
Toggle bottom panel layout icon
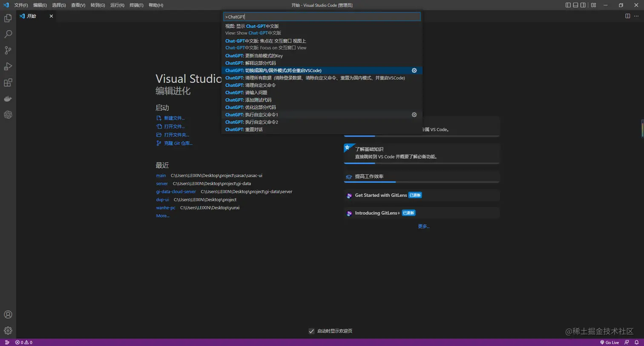click(x=575, y=5)
